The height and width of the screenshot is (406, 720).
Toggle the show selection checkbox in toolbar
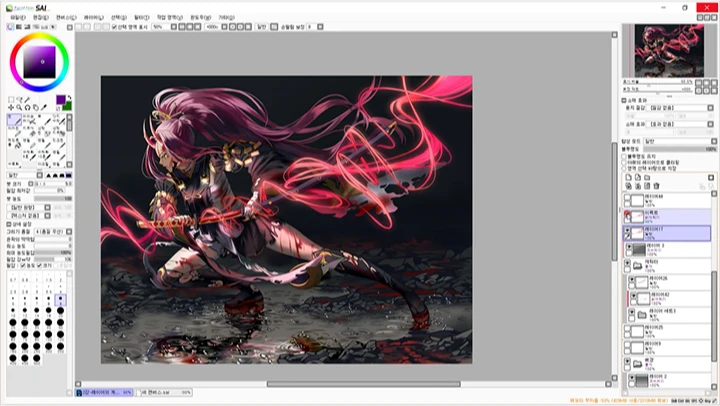(114, 27)
